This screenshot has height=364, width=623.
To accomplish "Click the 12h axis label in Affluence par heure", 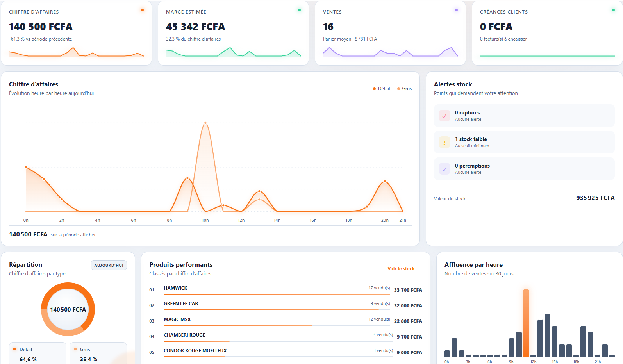I will [x=533, y=362].
